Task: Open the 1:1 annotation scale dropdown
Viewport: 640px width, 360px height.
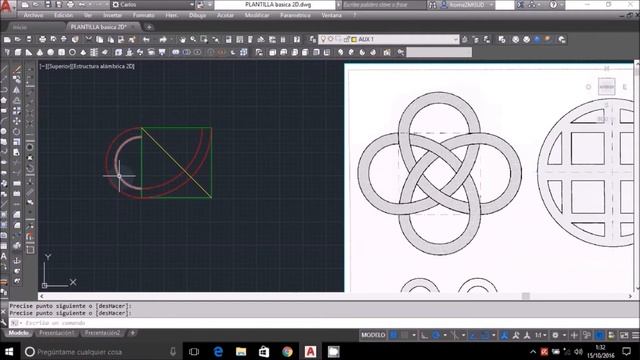Action: point(541,335)
